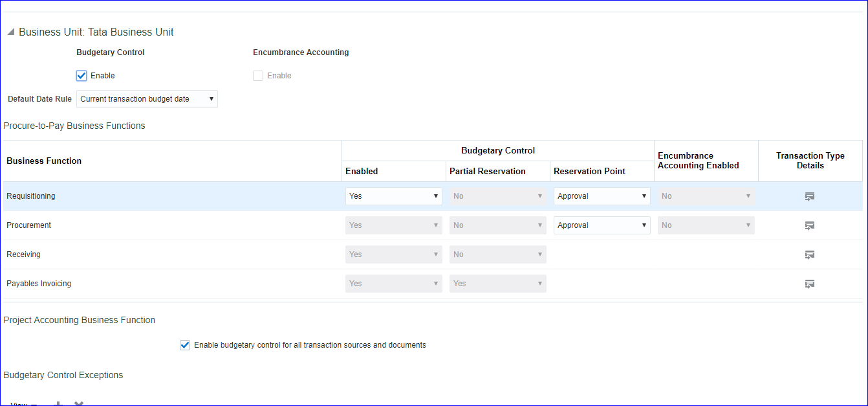868x406 pixels.
Task: Click the add exception plus icon
Action: pos(58,404)
